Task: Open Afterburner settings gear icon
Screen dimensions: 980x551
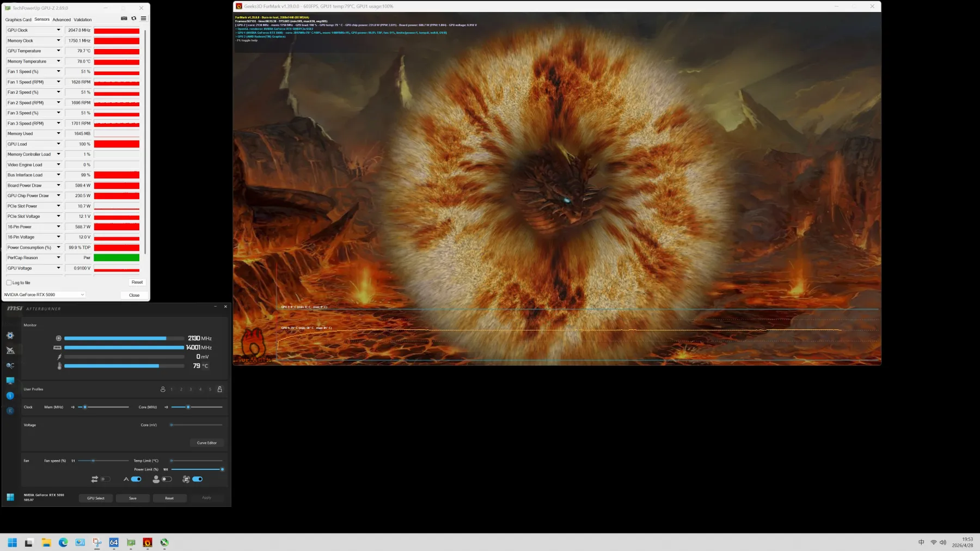Action: (x=10, y=336)
